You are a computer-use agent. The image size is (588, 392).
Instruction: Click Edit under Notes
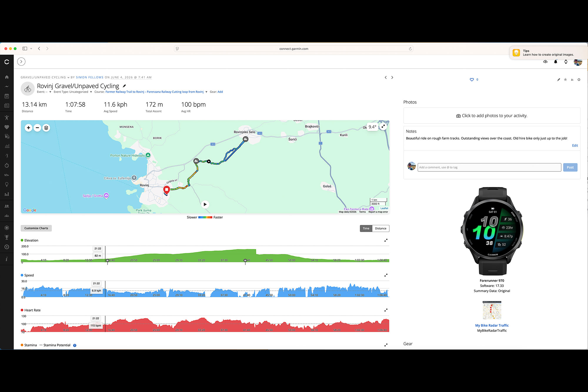point(575,146)
